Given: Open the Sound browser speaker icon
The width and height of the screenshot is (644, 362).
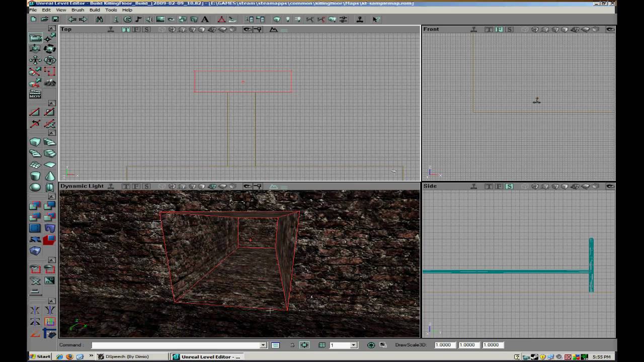Looking at the screenshot, I should point(149,19).
